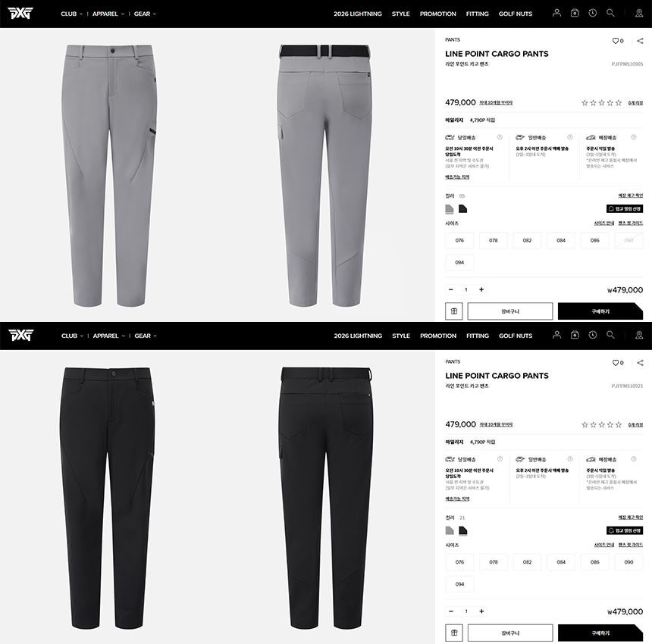The width and height of the screenshot is (652, 644).
Task: Open the shopping bag icon in top header
Action: [x=575, y=13]
